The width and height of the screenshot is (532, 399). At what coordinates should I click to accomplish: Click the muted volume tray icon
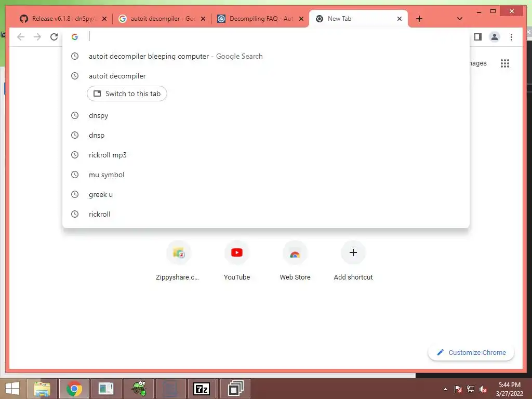pos(483,389)
